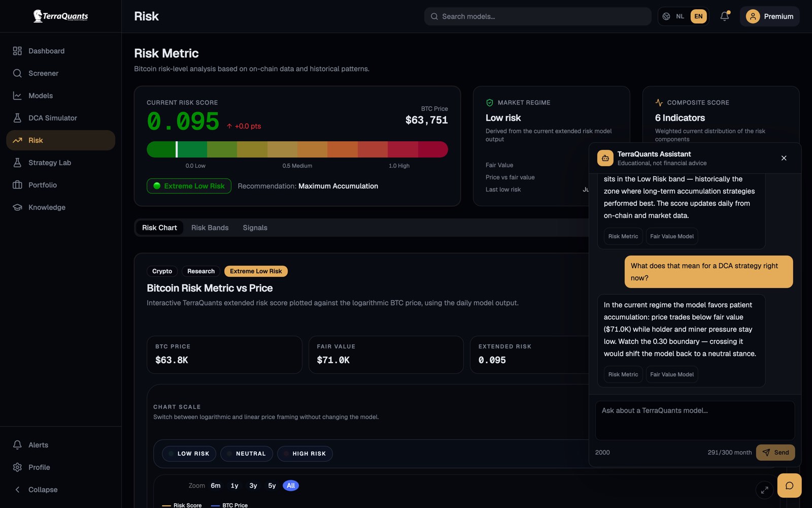The image size is (812, 508).
Task: Click the Fair Value $71.0K card
Action: tap(386, 355)
